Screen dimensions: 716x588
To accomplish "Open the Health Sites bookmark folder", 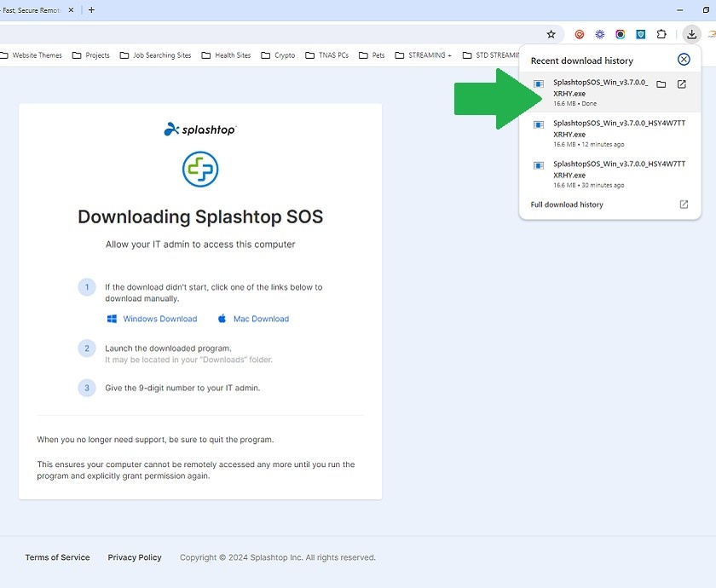I will click(x=226, y=55).
